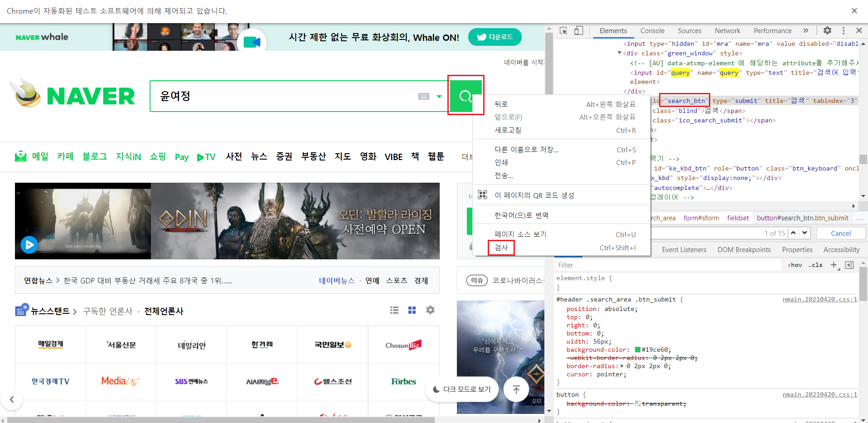This screenshot has width=868, height=423.
Task: Open the Performance tab
Action: click(772, 31)
